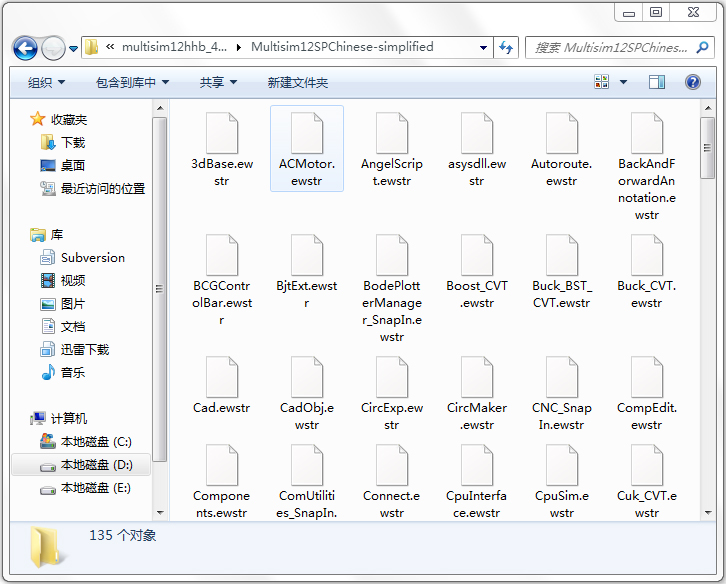This screenshot has width=726, height=584.
Task: Toggle the preview pane button
Action: (x=657, y=82)
